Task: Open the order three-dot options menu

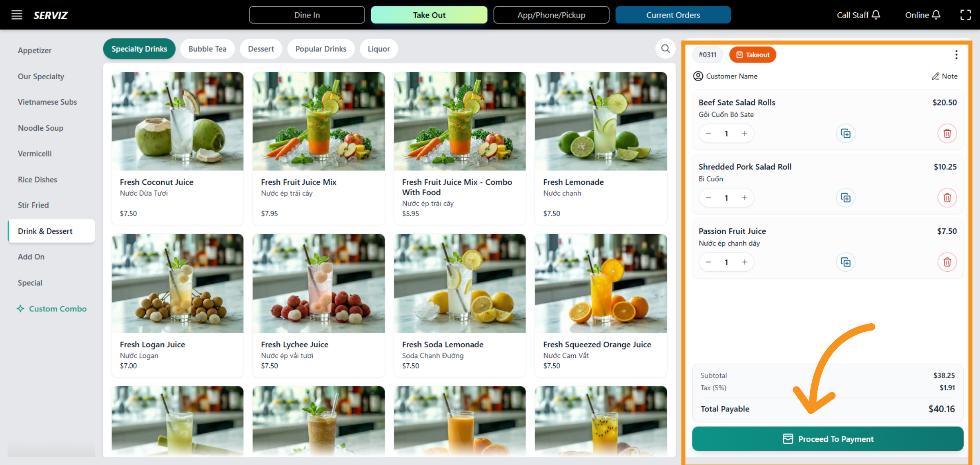Action: pyautogui.click(x=956, y=55)
